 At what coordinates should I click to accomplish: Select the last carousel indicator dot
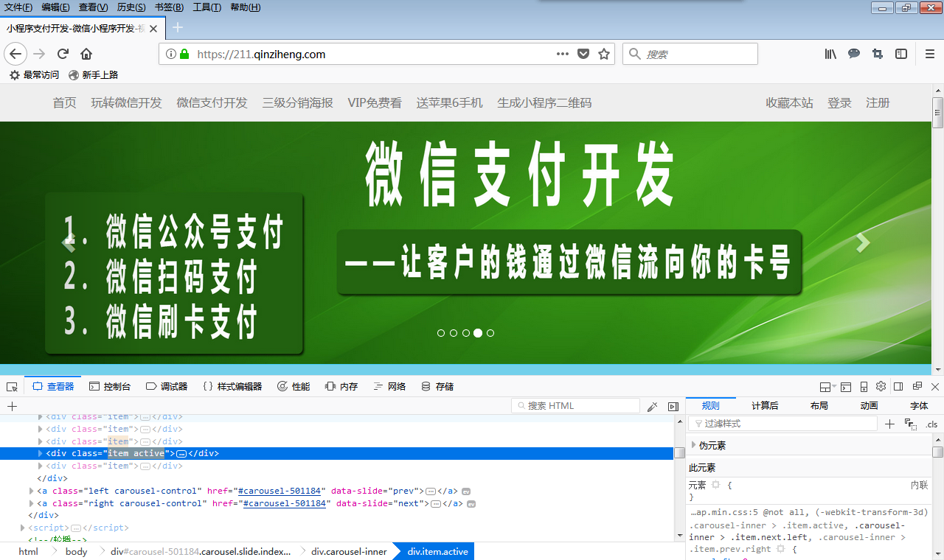click(490, 333)
